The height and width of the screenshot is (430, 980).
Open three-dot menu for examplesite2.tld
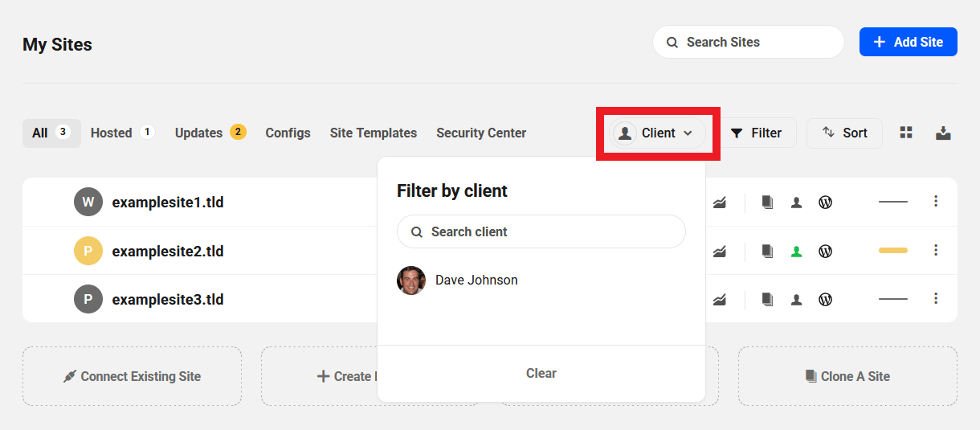pos(936,251)
